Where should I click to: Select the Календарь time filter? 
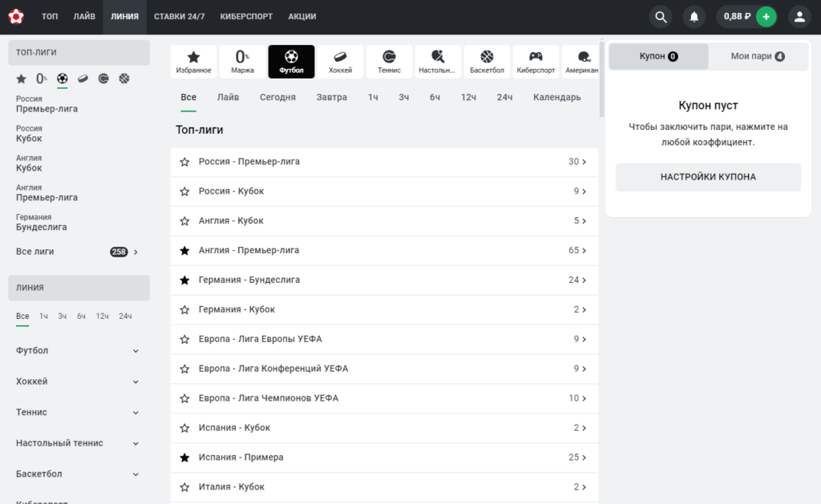[556, 97]
